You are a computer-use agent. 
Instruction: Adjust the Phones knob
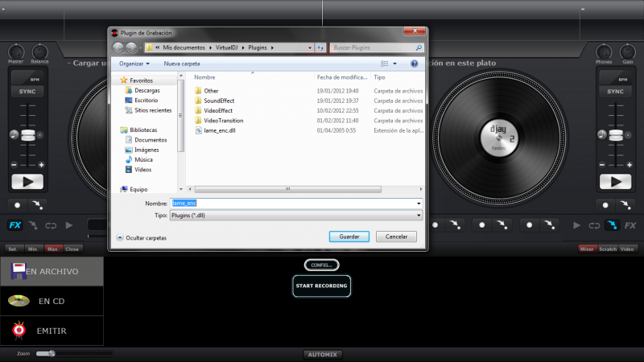(x=604, y=51)
